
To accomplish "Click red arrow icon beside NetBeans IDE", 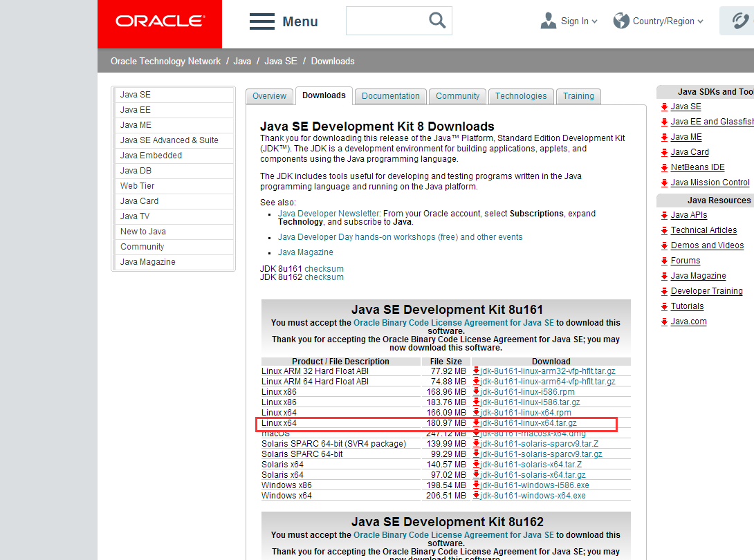I will (664, 168).
